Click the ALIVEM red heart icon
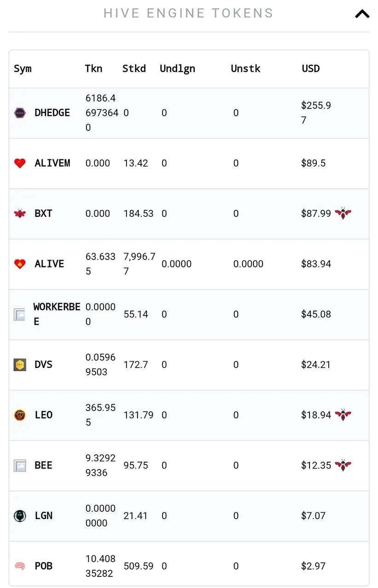The height and width of the screenshot is (588, 378). pos(20,163)
